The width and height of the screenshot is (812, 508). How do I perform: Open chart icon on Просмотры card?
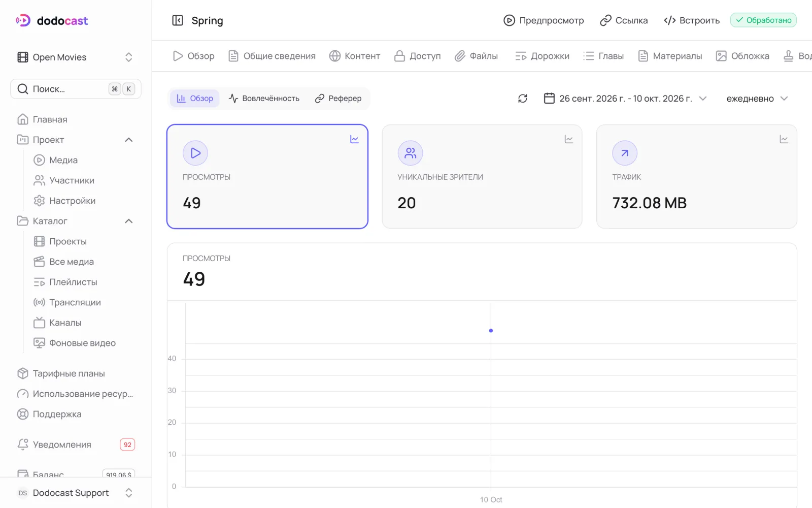[355, 139]
